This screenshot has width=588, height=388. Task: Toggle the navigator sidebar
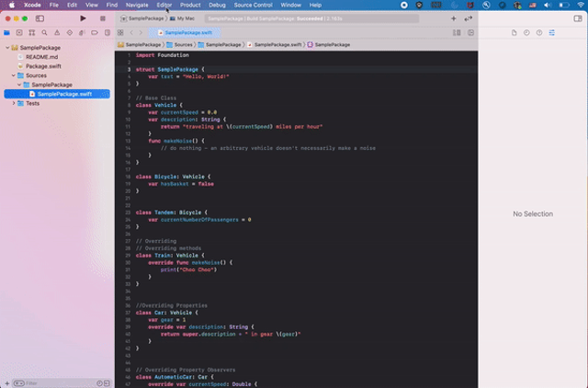coord(40,18)
